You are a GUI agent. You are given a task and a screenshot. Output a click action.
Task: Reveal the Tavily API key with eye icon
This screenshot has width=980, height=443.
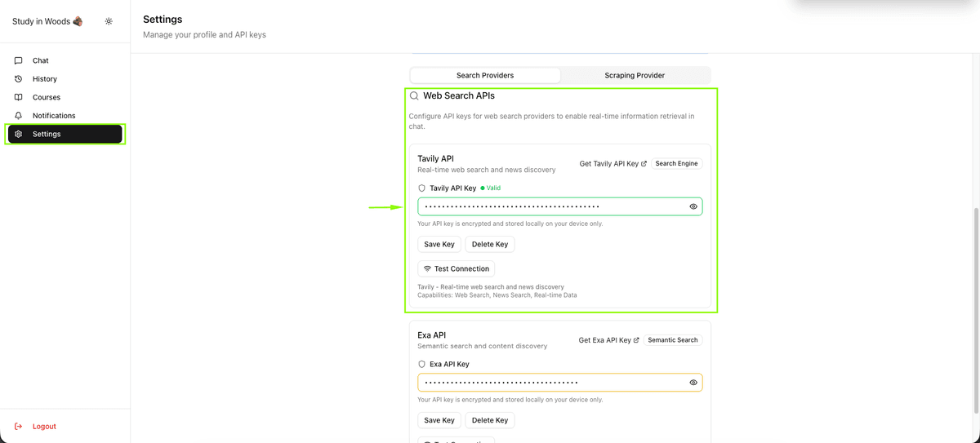pos(693,206)
